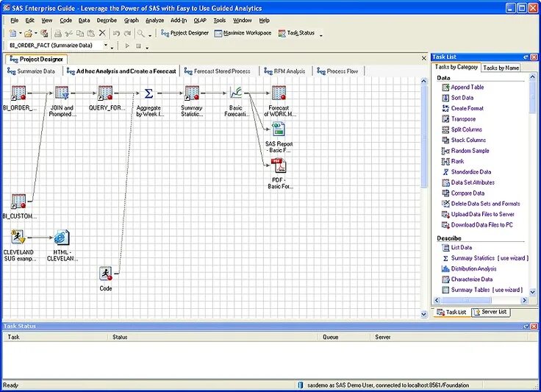The height and width of the screenshot is (392, 541).
Task: Select the Forecast of WORK data node
Action: click(x=279, y=93)
